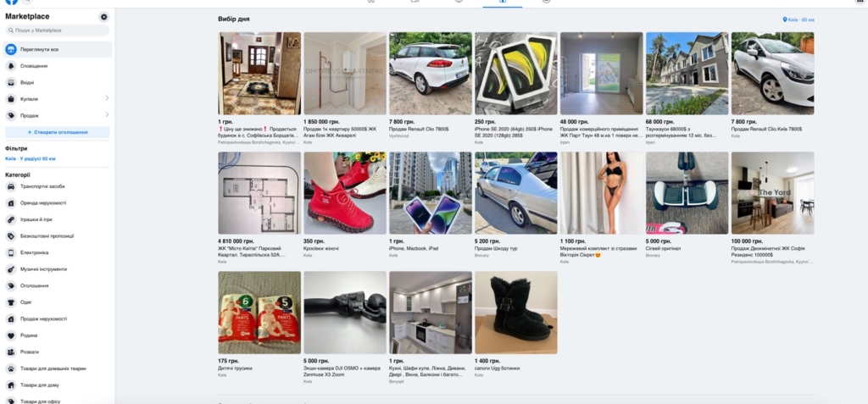Open Товари для домашніх тварин paw icon
This screenshot has width=868, height=404.
(x=10, y=368)
